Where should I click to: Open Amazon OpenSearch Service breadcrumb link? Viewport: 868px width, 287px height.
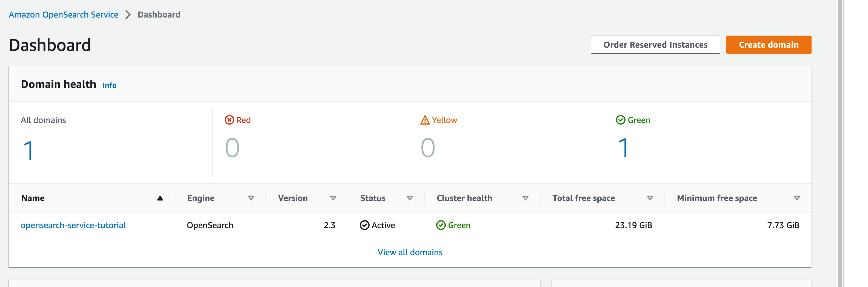(63, 15)
